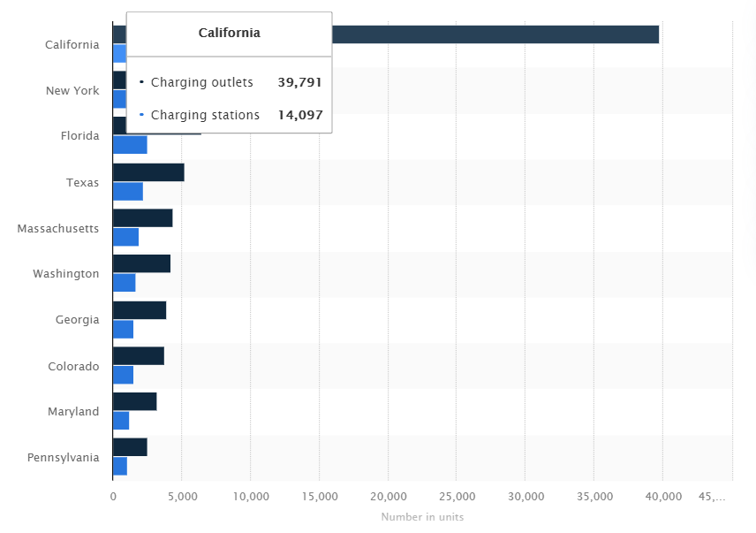Click Pennsylvania's blue charging stations bar
This screenshot has height=533, width=756.
click(120, 467)
